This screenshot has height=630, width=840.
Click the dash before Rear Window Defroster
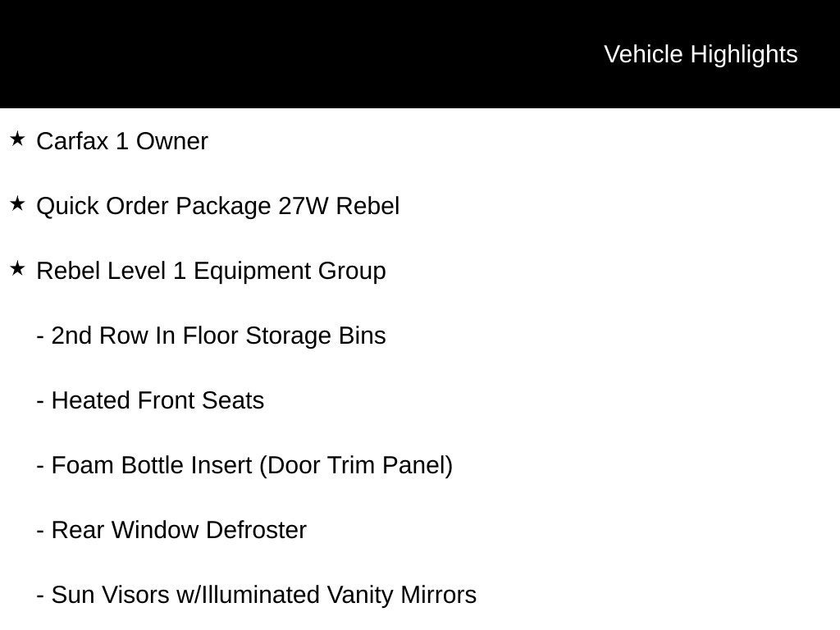pos(40,532)
